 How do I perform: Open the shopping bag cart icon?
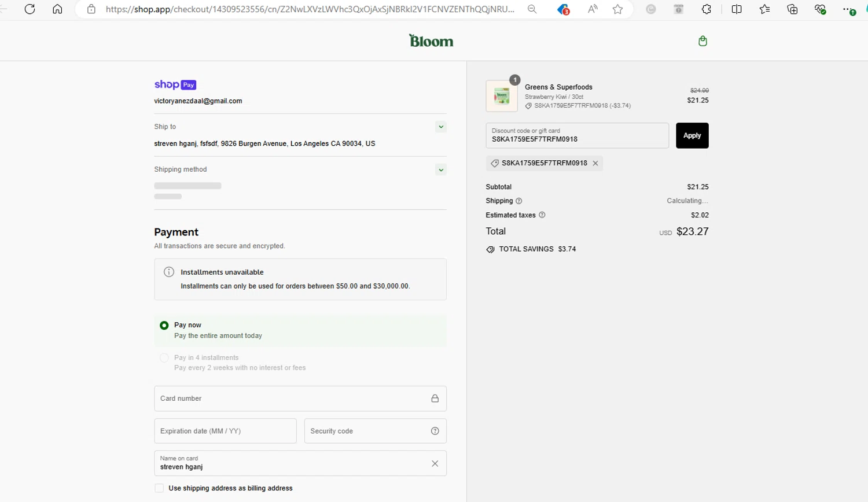click(703, 41)
